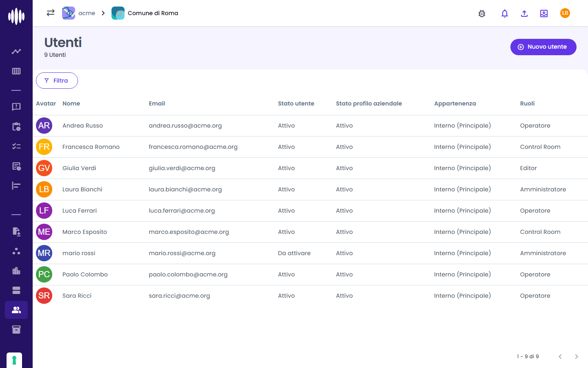Click Marco Esposito's Control Room role
This screenshot has height=368, width=588.
coord(540,232)
